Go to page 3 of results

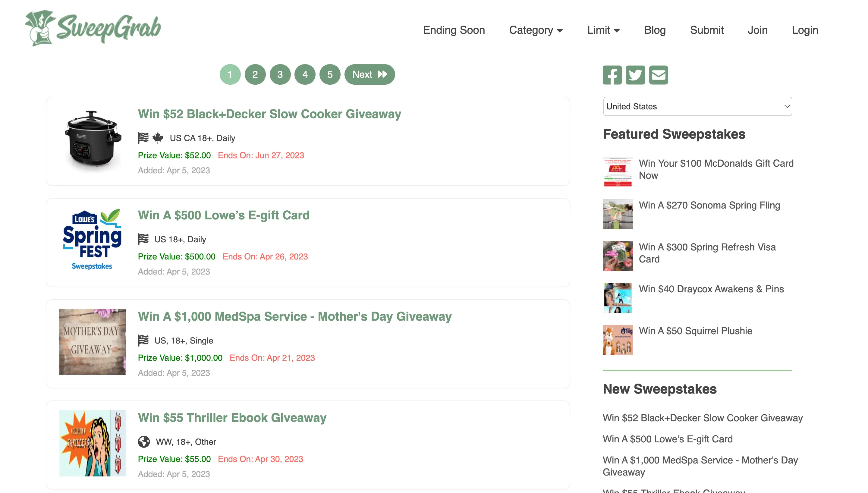[x=280, y=74]
